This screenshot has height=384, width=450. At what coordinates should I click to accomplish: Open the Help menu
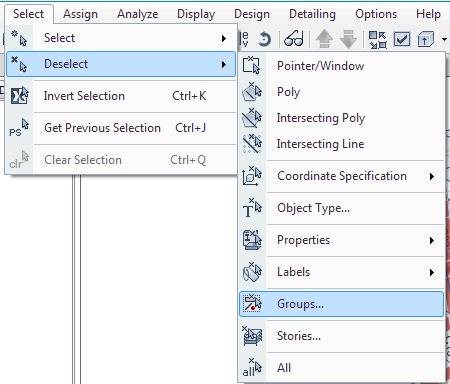428,14
